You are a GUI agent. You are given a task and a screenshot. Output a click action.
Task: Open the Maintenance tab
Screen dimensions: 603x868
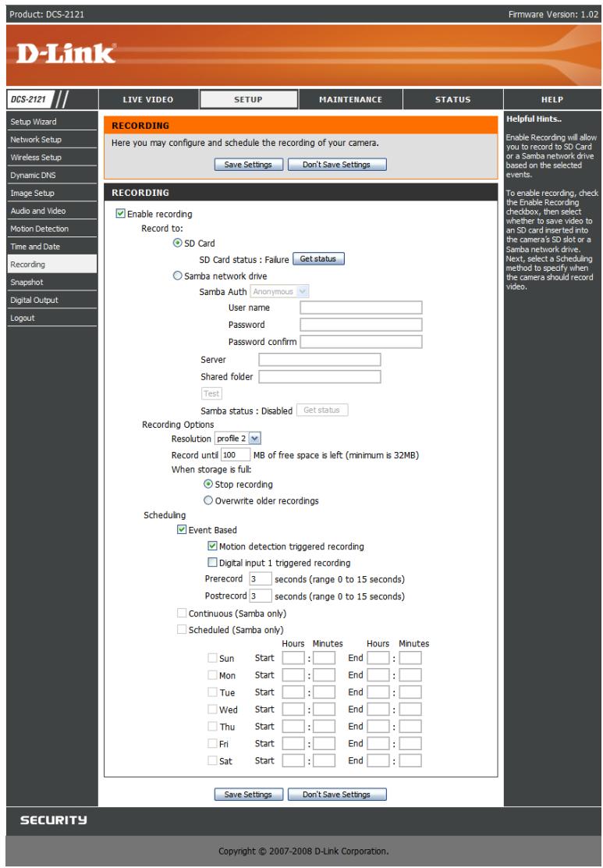coord(350,100)
